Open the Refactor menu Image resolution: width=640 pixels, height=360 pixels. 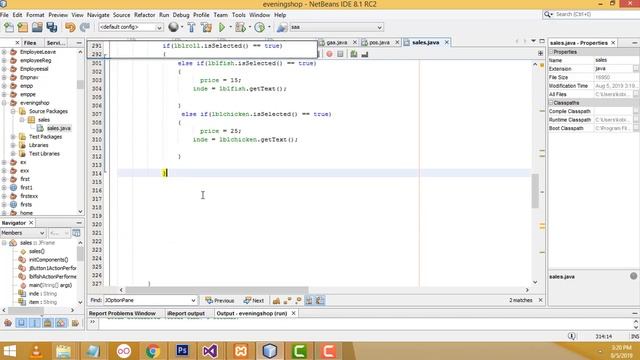click(144, 15)
